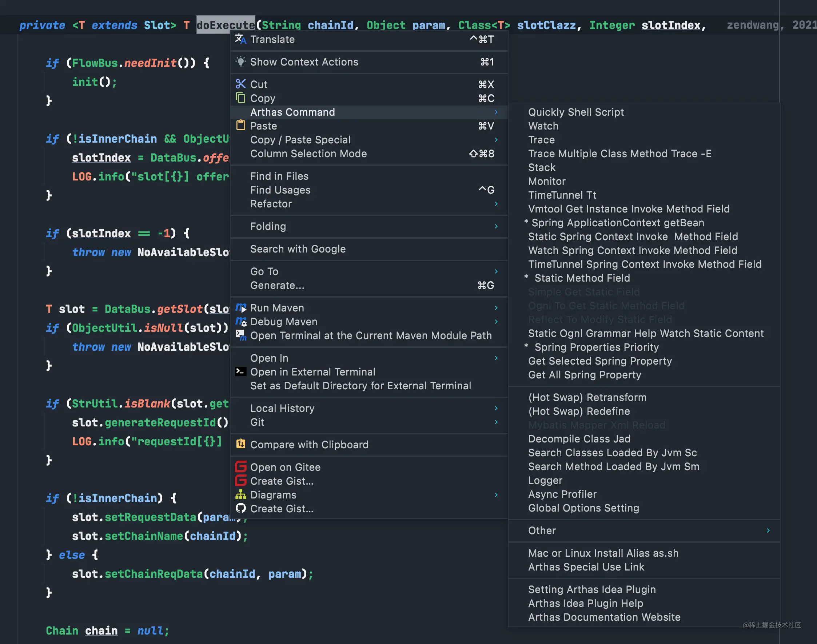Click the Translate icon in context menu

(x=240, y=39)
